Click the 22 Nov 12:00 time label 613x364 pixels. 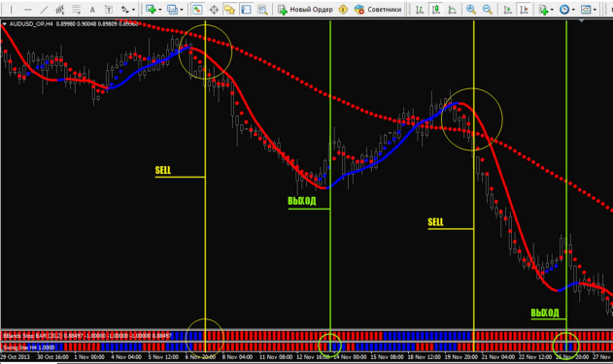pyautogui.click(x=535, y=357)
